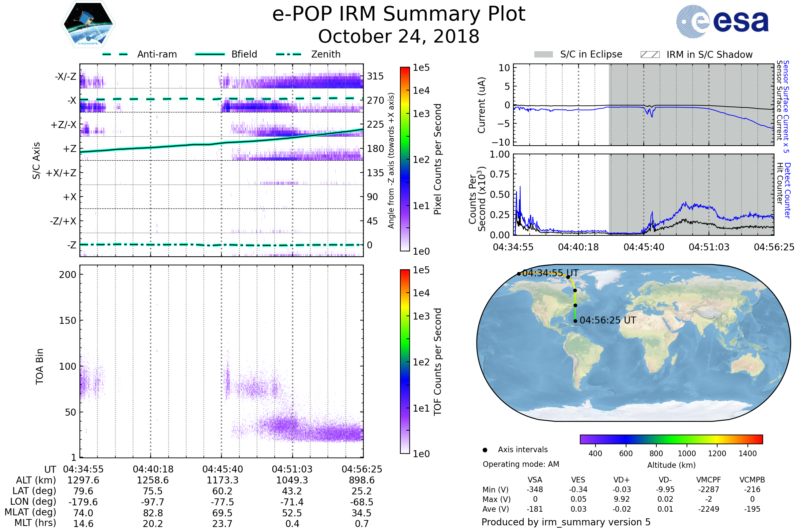Click the Sensor Surface Current x 5 blue label
This screenshot has height=532, width=798.
click(786, 106)
